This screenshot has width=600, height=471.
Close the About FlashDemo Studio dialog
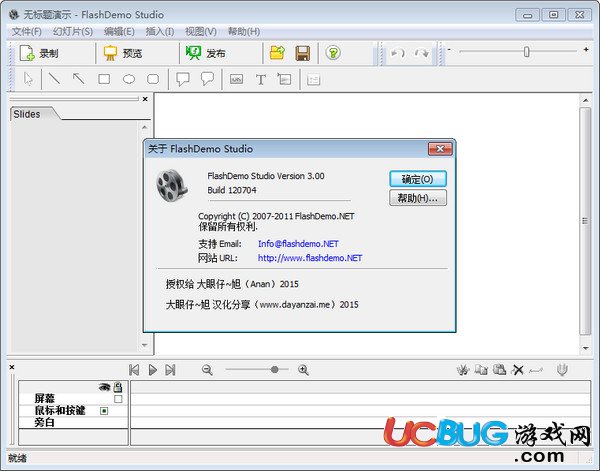click(440, 149)
